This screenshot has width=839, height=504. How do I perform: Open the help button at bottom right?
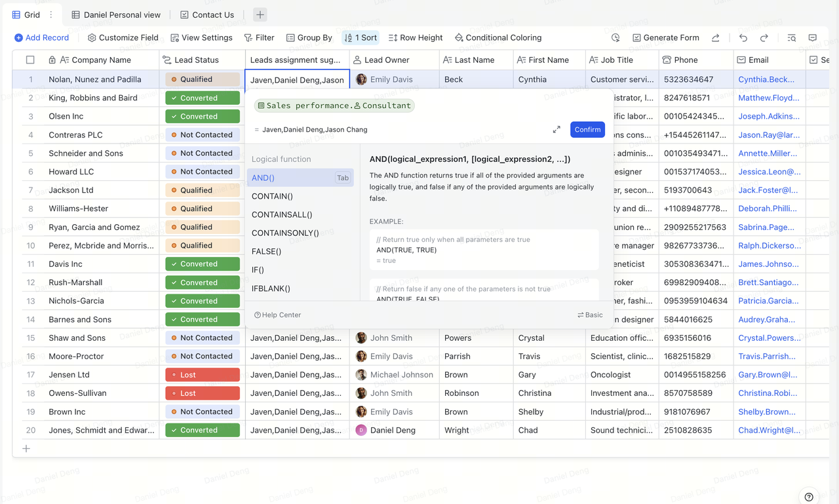[809, 497]
